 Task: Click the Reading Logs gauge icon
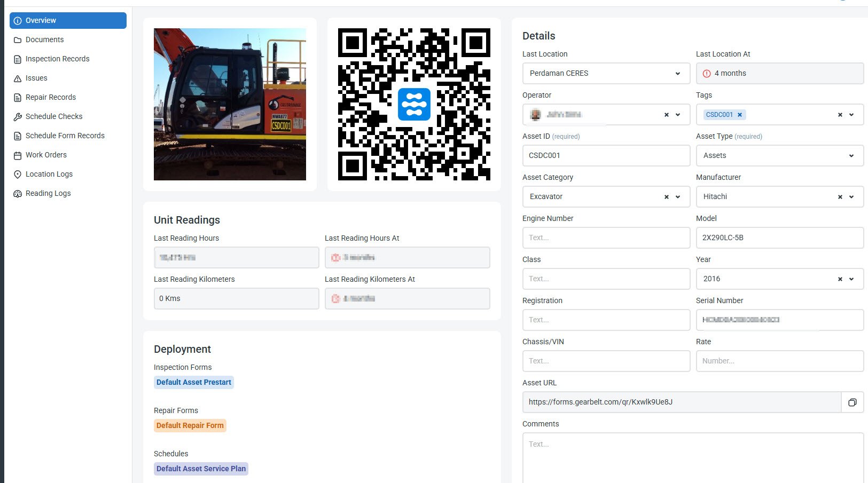18,194
